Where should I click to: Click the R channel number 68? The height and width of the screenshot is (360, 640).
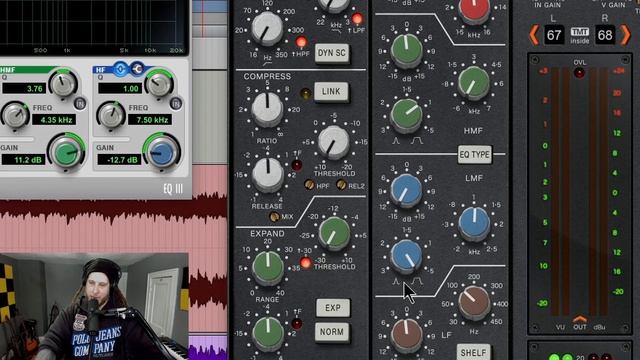[604, 36]
